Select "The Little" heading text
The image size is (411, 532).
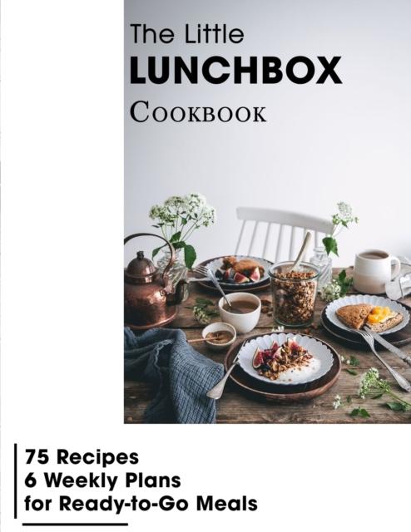pos(187,33)
